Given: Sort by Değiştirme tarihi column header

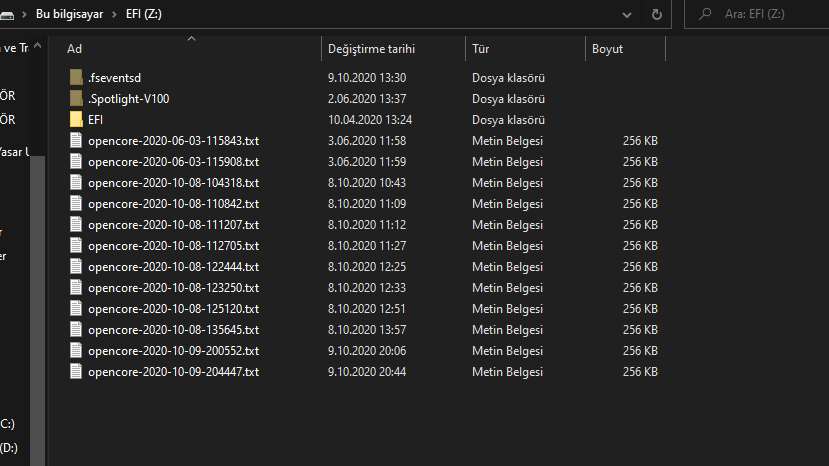Looking at the screenshot, I should coord(371,49).
